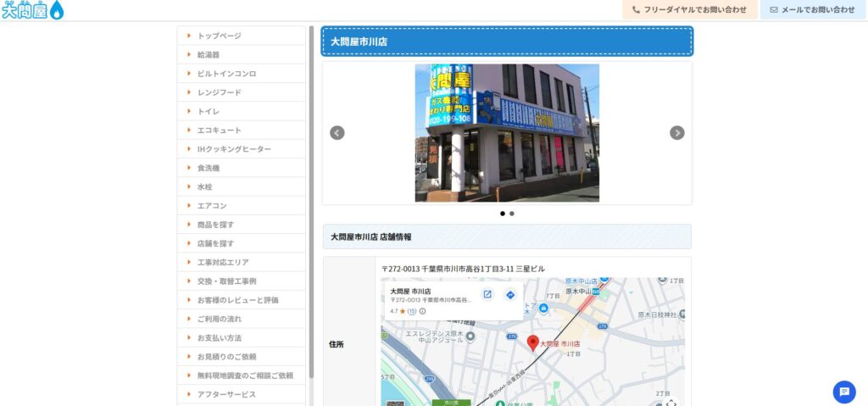Image resolution: width=868 pixels, height=406 pixels.
Task: Advance to the next store photo with right arrow
Action: click(x=676, y=133)
